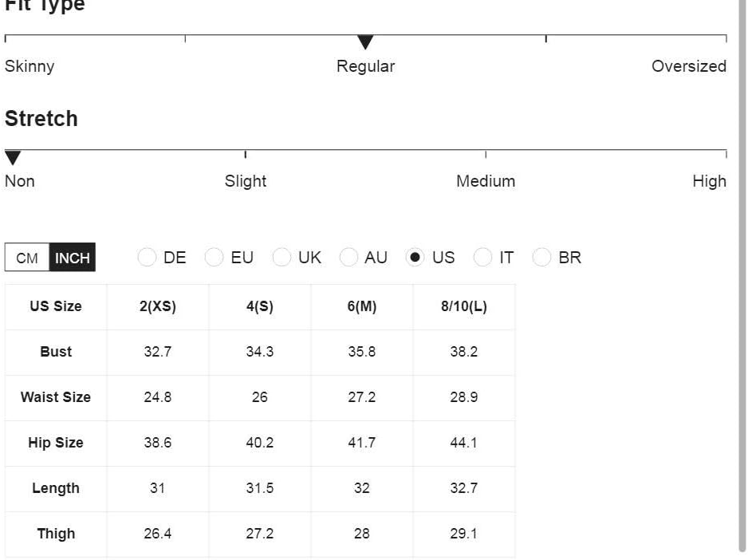Switch sizing to IT region
748x560 pixels.
tap(482, 258)
